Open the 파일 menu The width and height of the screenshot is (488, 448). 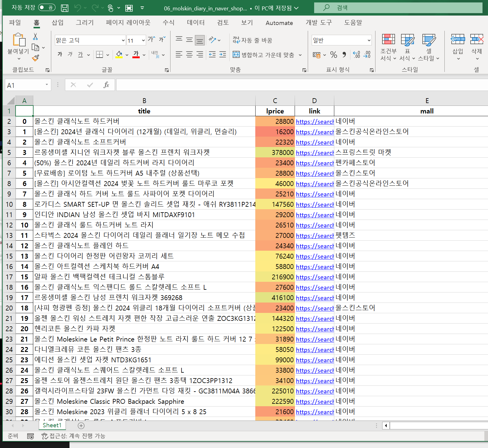(x=15, y=23)
